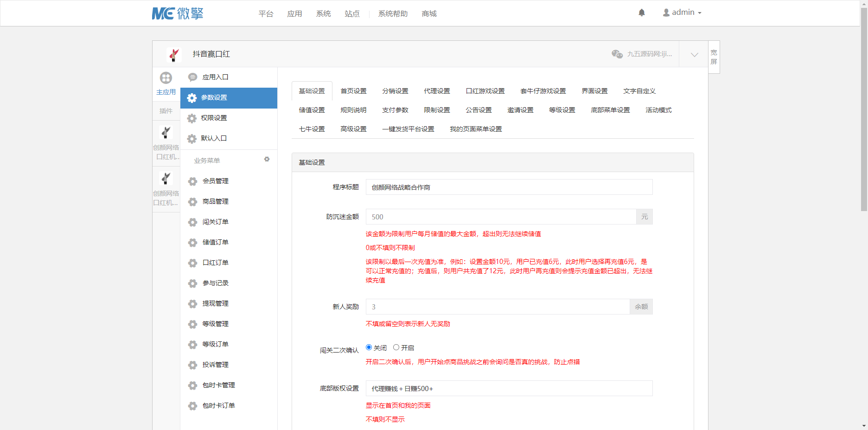Image resolution: width=868 pixels, height=430 pixels.
Task: Click the gear icon beside 会员管理
Action: (x=192, y=181)
